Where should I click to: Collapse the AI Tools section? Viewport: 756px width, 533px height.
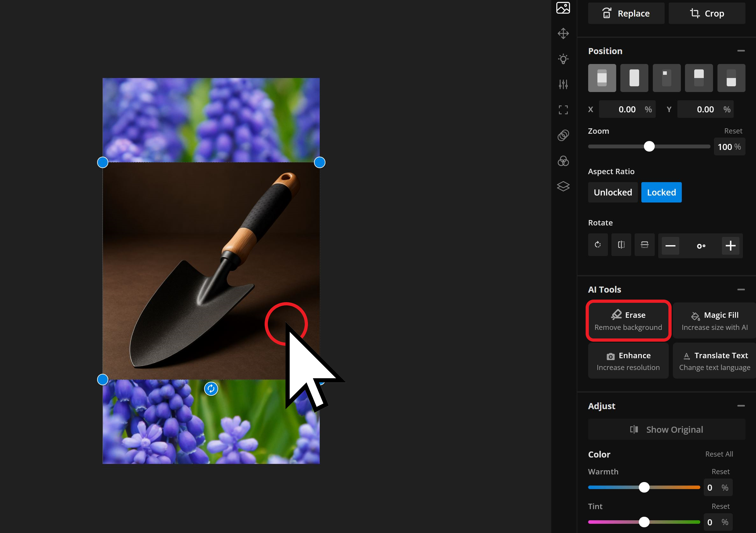tap(741, 289)
